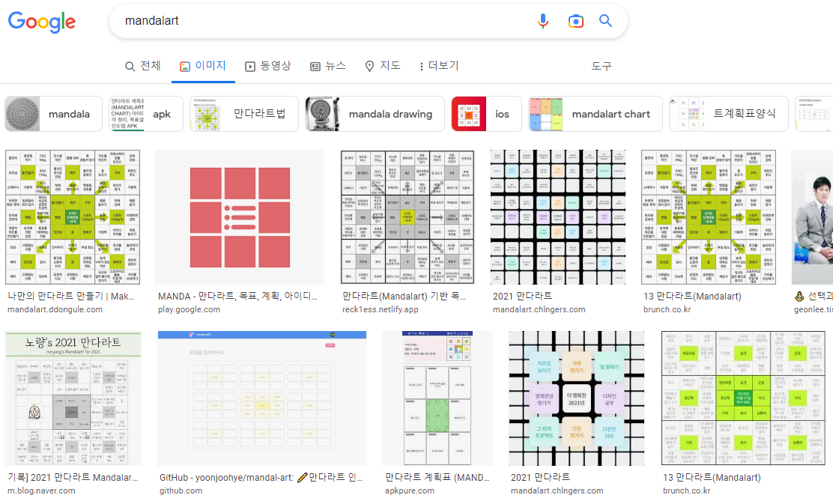Open bottom-row 13 만다라트(Mandalart) green image
This screenshot has width=833, height=504.
743,398
